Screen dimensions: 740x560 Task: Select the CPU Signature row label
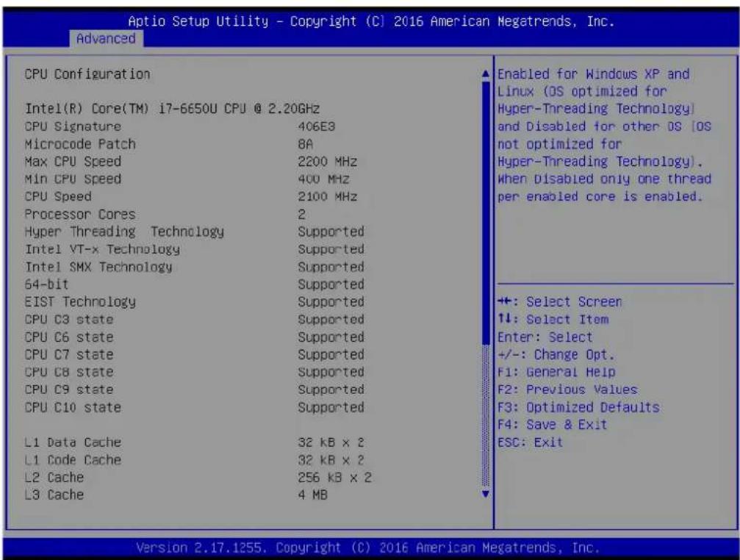pyautogui.click(x=73, y=126)
